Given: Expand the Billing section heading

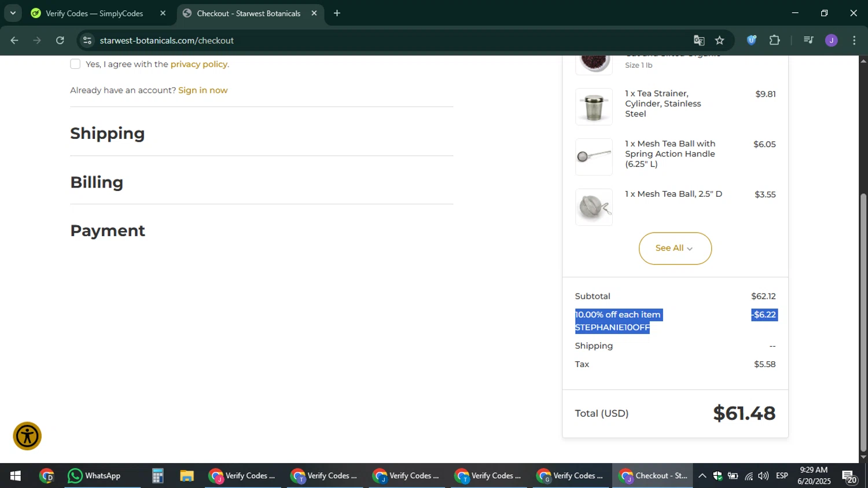Looking at the screenshot, I should point(97,182).
